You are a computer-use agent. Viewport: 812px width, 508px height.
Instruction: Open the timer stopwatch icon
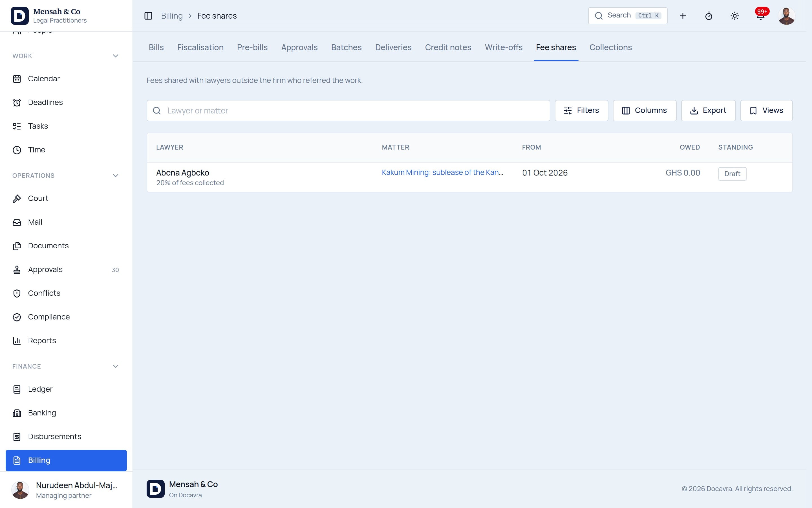pyautogui.click(x=708, y=16)
